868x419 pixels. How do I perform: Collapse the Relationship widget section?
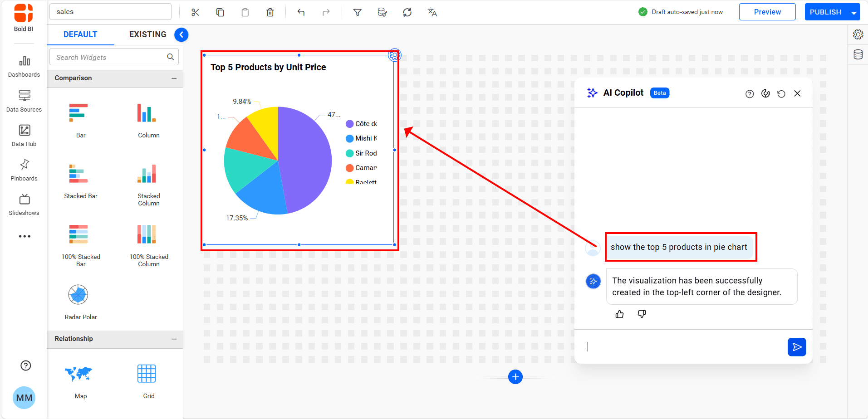[x=174, y=339]
